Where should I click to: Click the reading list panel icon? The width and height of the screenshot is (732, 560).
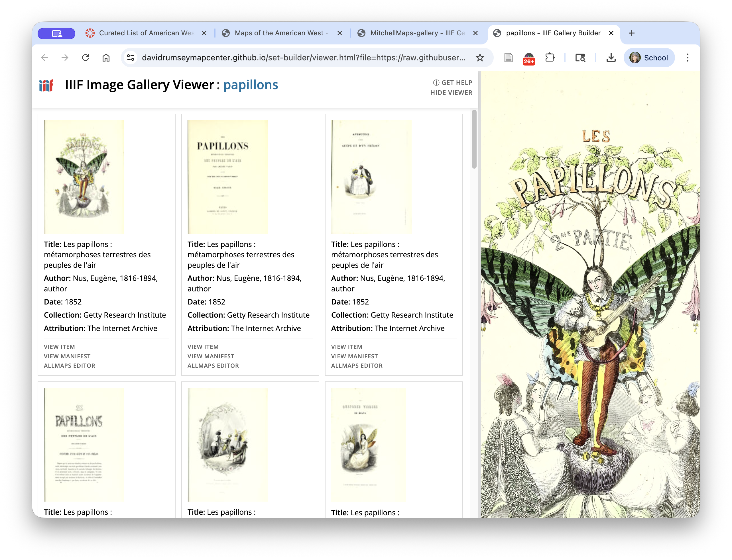508,57
